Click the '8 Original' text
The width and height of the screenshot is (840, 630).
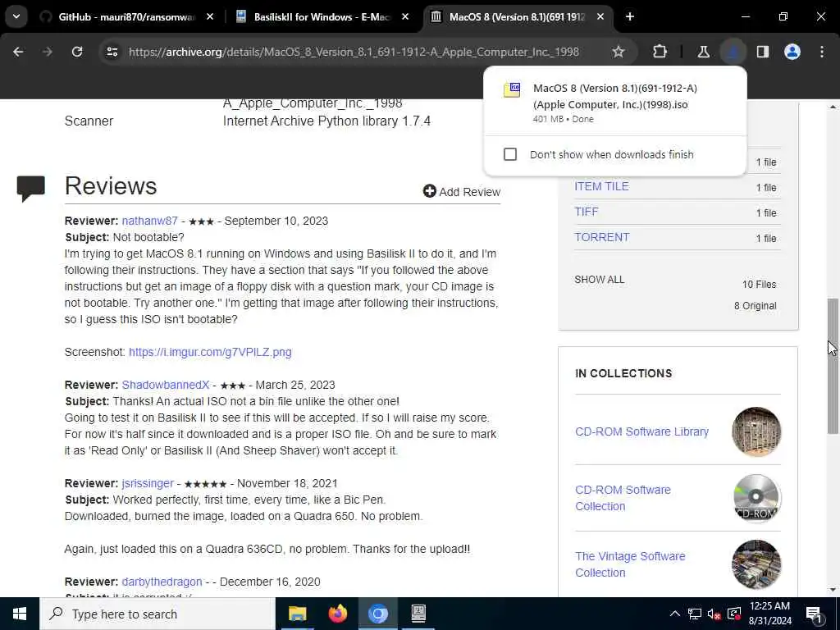[x=756, y=306]
